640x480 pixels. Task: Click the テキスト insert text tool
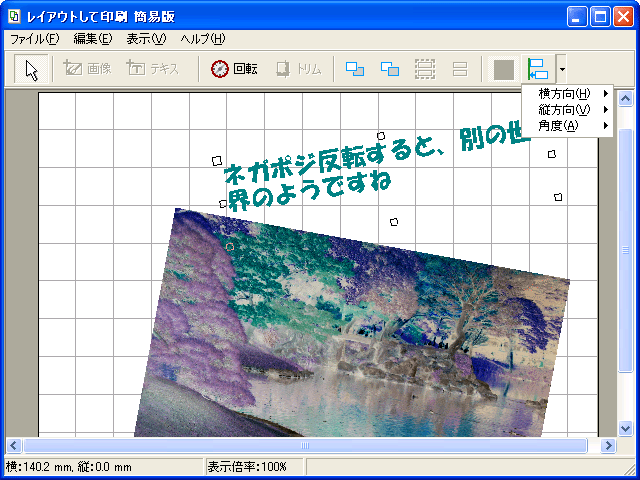[x=153, y=69]
